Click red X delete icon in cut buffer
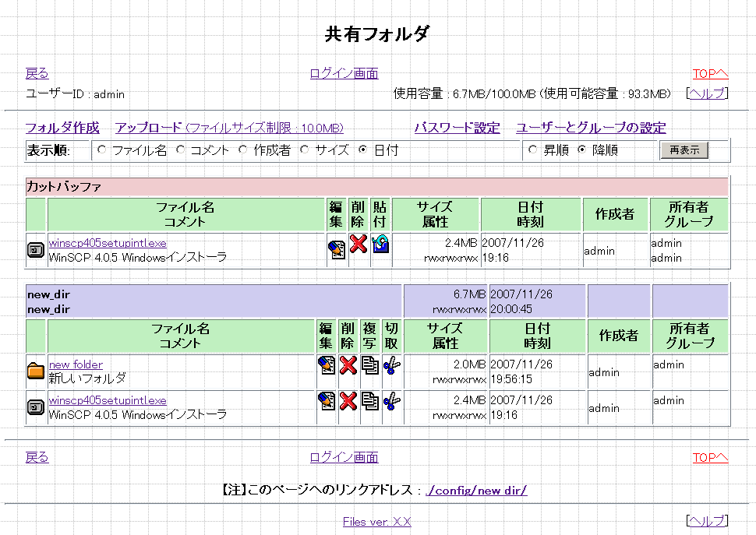Screen dimensions: 756x535 (x=359, y=245)
